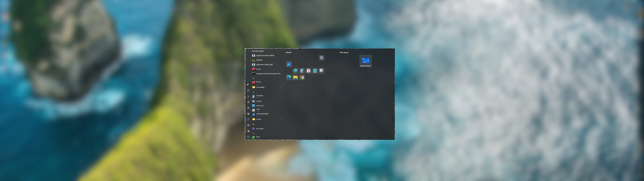
Task: Click the New group header label
Action: pyautogui.click(x=344, y=53)
